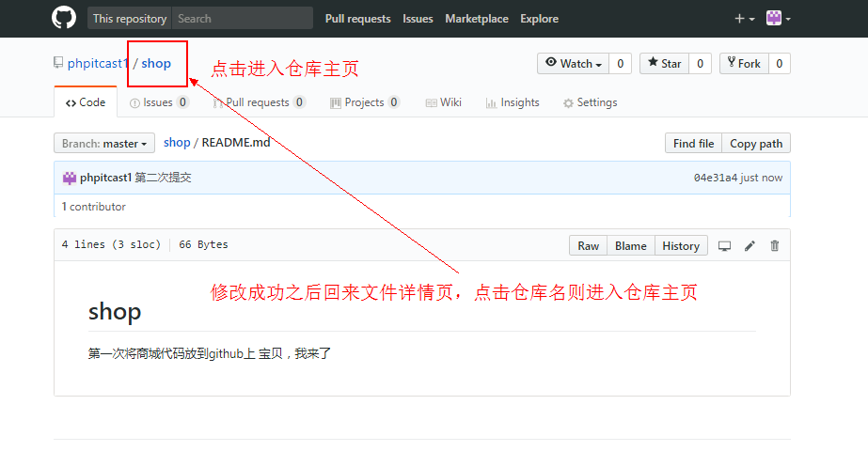Delete file using the trash can icon

pyautogui.click(x=775, y=246)
